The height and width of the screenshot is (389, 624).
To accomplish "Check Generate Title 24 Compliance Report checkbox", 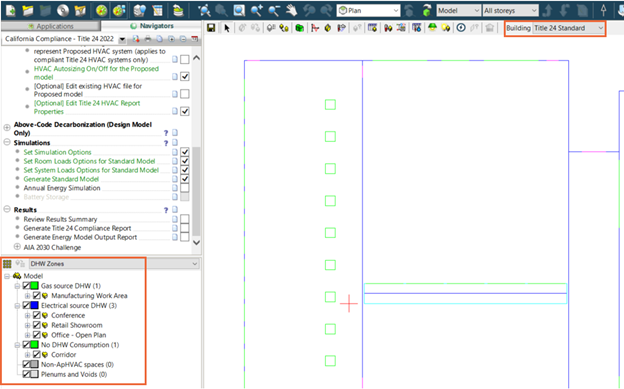I will click(x=185, y=228).
